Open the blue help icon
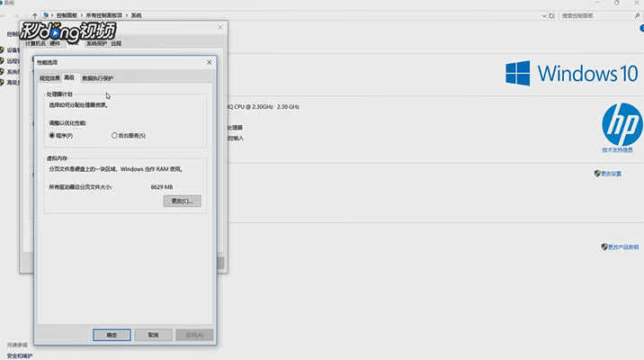The image size is (644, 360). click(641, 28)
